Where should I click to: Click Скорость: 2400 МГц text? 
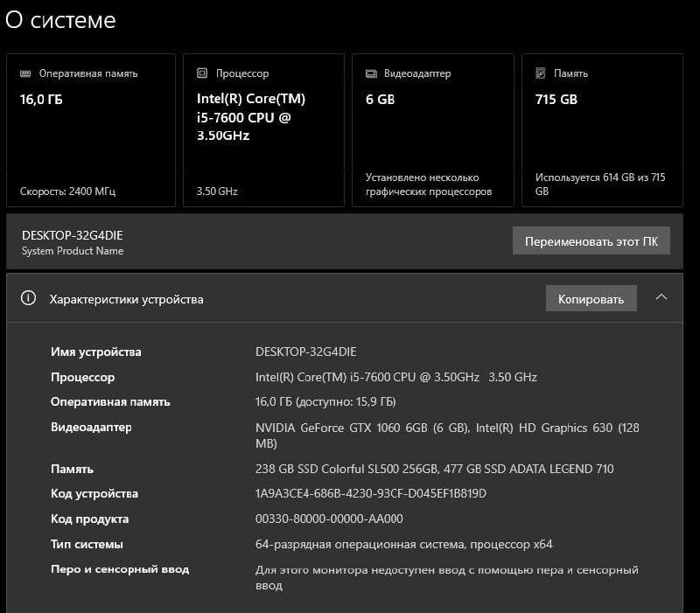click(x=68, y=192)
